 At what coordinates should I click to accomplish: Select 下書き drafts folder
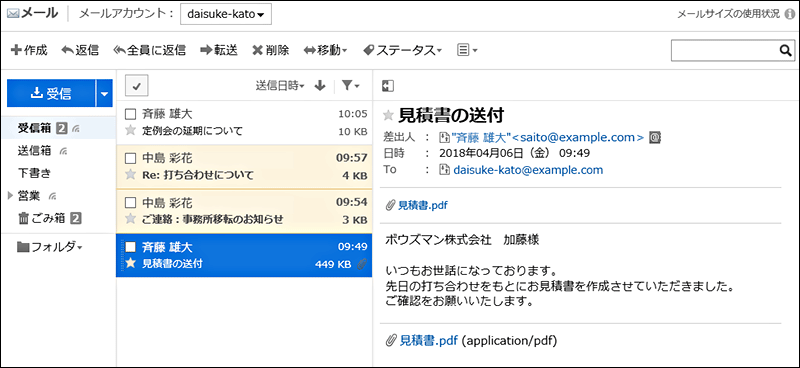34,174
